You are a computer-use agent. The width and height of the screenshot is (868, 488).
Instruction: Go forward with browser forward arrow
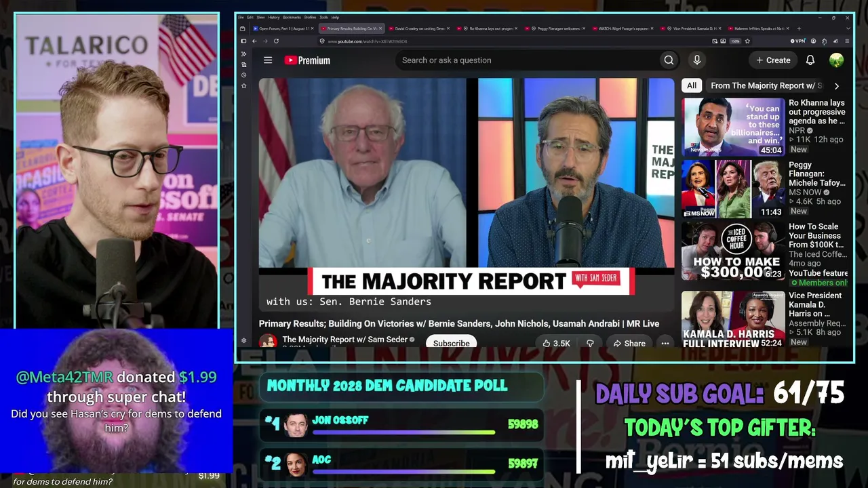click(264, 41)
